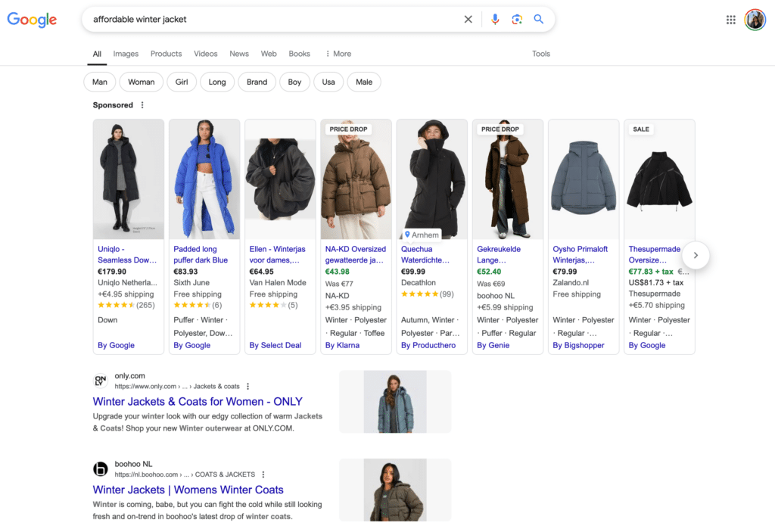Click the By Producthero link
The height and width of the screenshot is (532, 775).
click(x=428, y=345)
